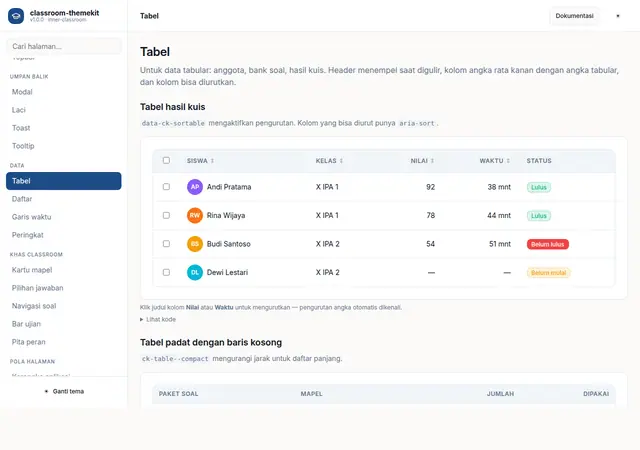Sort by the Kelas column header
The width and height of the screenshot is (640, 450).
pos(329,161)
